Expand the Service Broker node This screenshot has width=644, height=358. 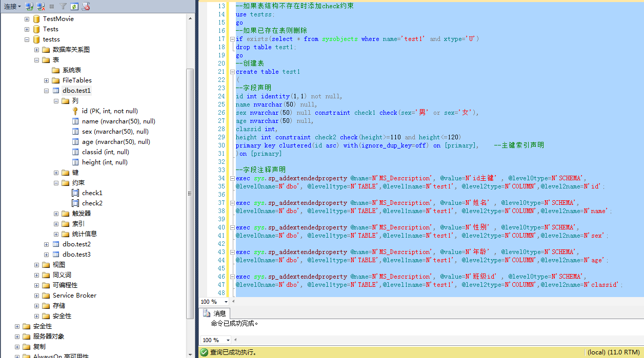point(37,296)
